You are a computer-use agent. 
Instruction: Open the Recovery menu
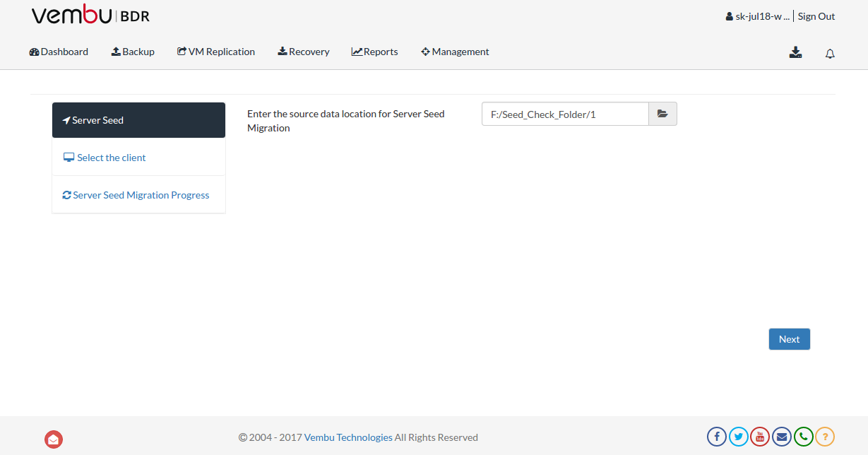(304, 52)
